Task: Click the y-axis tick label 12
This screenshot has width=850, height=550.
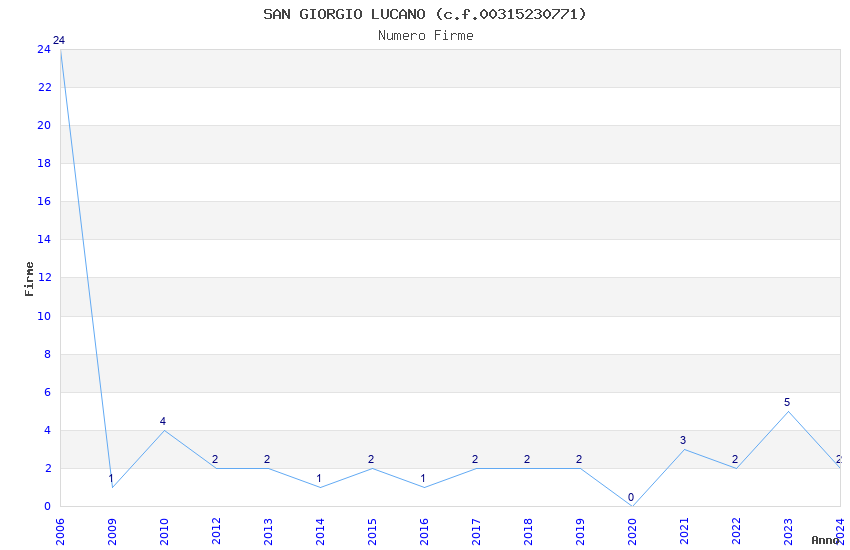Action: [44, 277]
